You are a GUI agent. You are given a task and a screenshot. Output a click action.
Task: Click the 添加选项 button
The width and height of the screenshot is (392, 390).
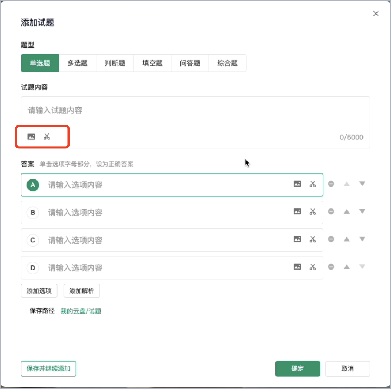tap(39, 291)
